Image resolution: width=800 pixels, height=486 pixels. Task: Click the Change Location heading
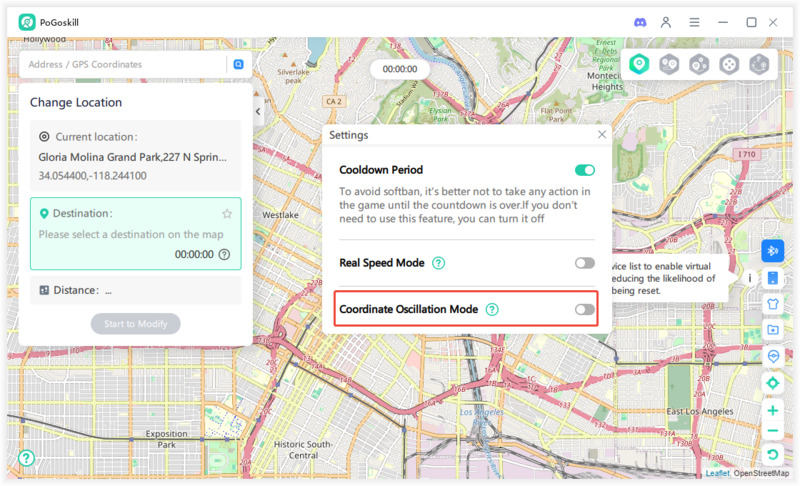[76, 102]
